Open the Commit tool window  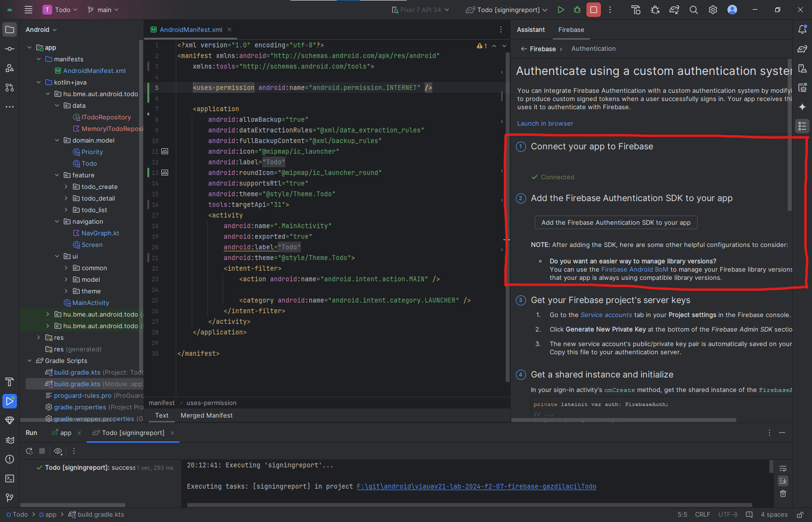(x=10, y=49)
